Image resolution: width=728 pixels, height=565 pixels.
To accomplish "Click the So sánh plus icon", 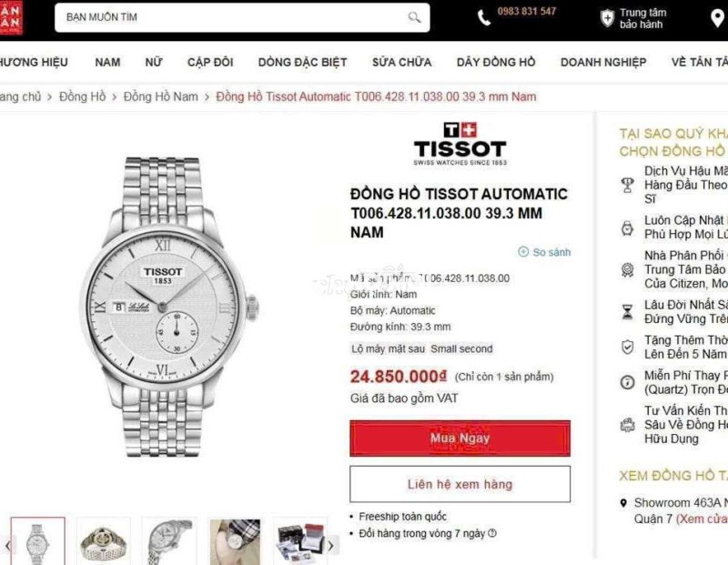I will (523, 252).
